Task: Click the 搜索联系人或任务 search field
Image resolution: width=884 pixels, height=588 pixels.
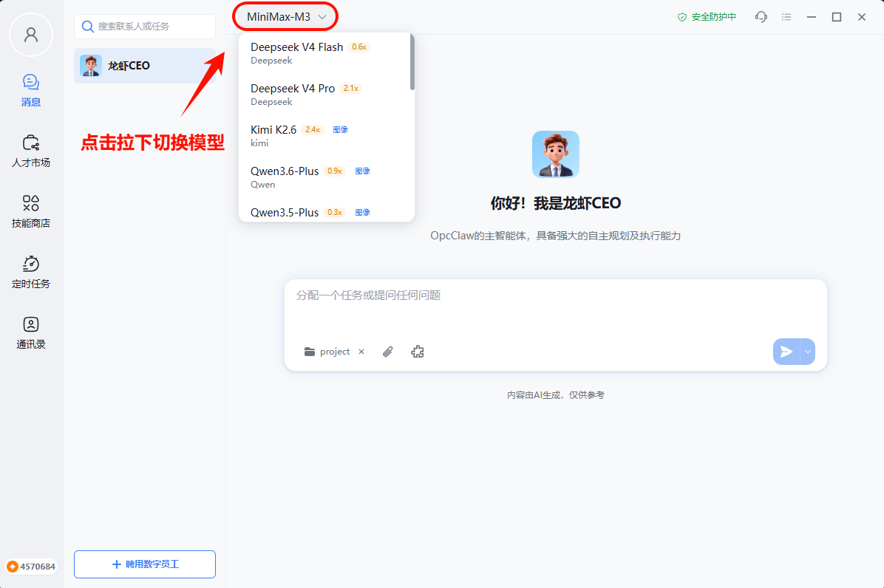Action: pyautogui.click(x=145, y=27)
